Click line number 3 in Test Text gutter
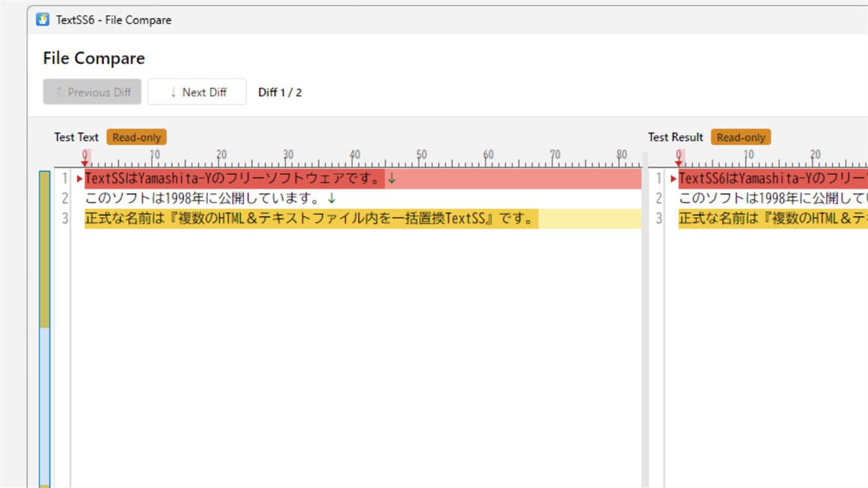The height and width of the screenshot is (488, 868). point(65,218)
